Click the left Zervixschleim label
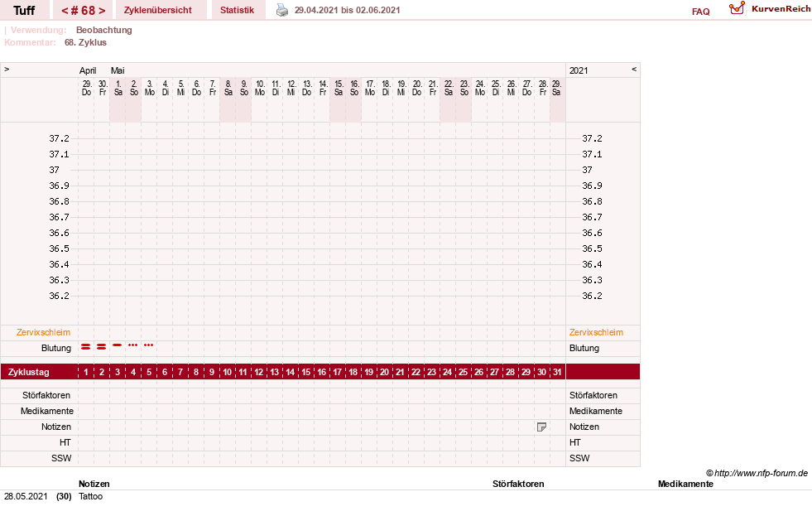812x516 pixels. click(x=44, y=333)
